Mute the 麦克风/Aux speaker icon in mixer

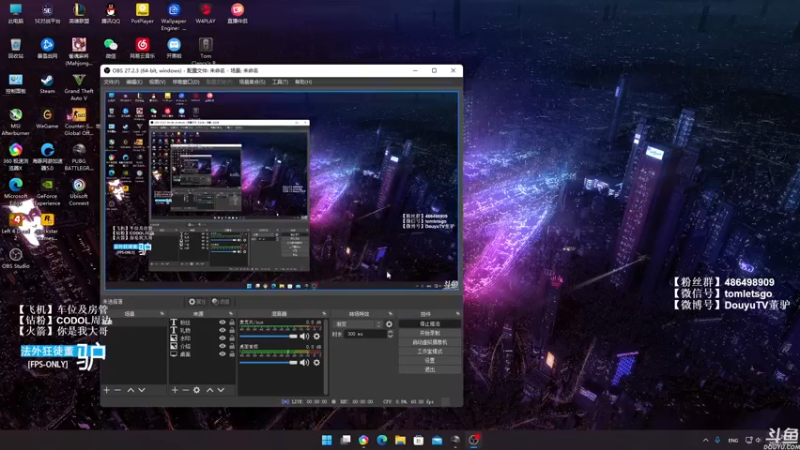pyautogui.click(x=305, y=336)
